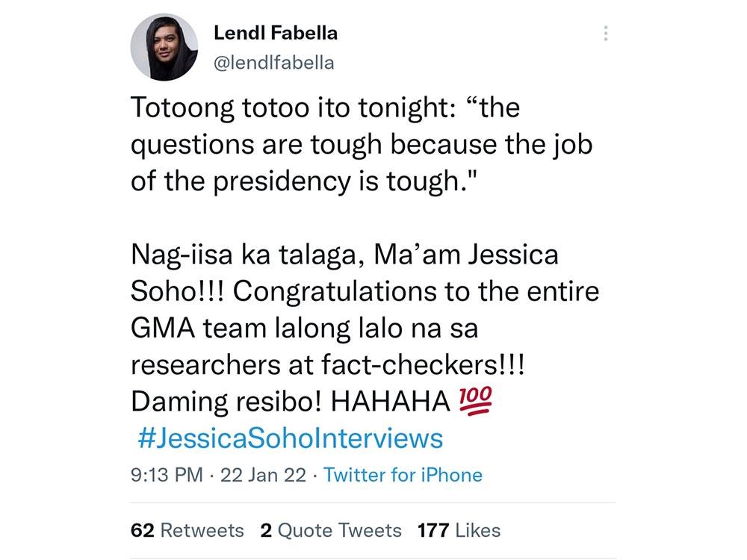View the 62 Retweets list

[183, 530]
